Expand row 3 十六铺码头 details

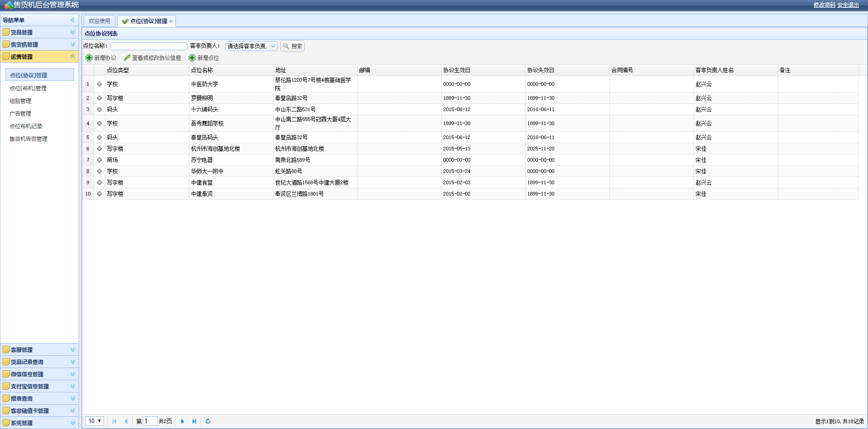coord(99,109)
